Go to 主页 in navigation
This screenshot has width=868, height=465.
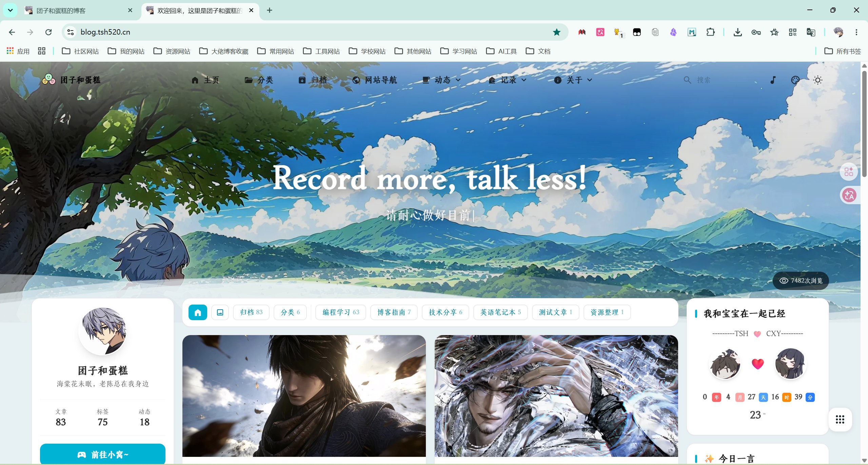pos(205,80)
